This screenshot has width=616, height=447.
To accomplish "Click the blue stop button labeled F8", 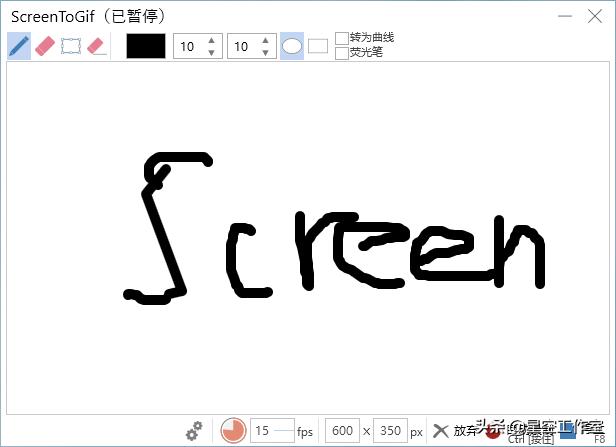I will (568, 431).
